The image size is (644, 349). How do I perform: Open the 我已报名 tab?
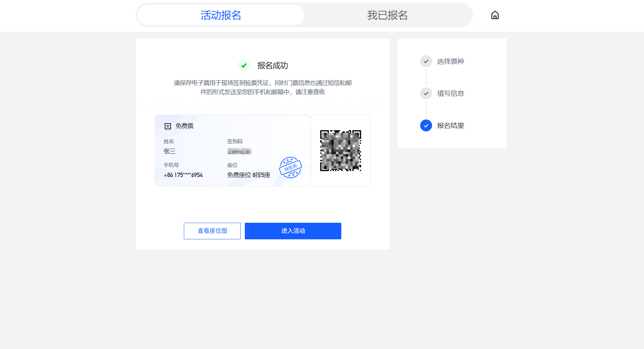click(387, 15)
